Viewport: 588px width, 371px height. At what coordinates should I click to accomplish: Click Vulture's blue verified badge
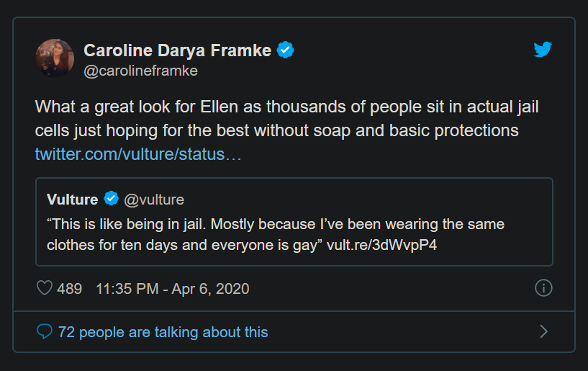click(x=112, y=200)
